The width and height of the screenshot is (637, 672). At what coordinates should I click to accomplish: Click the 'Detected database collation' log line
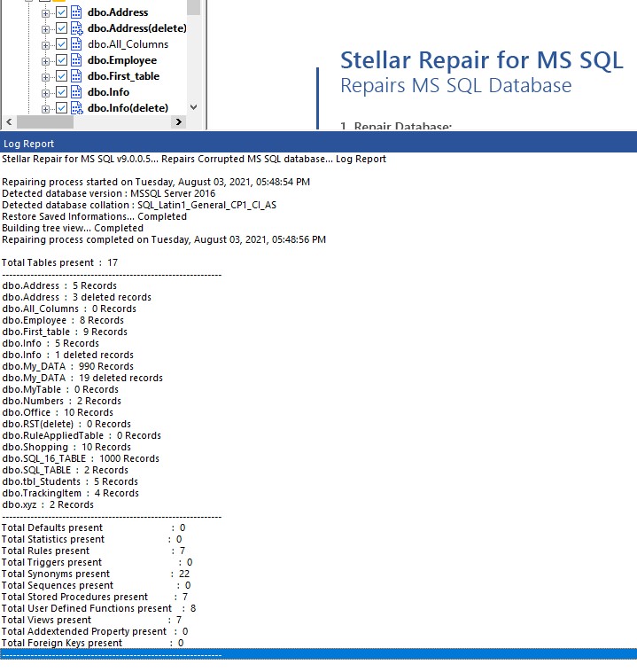coord(139,205)
